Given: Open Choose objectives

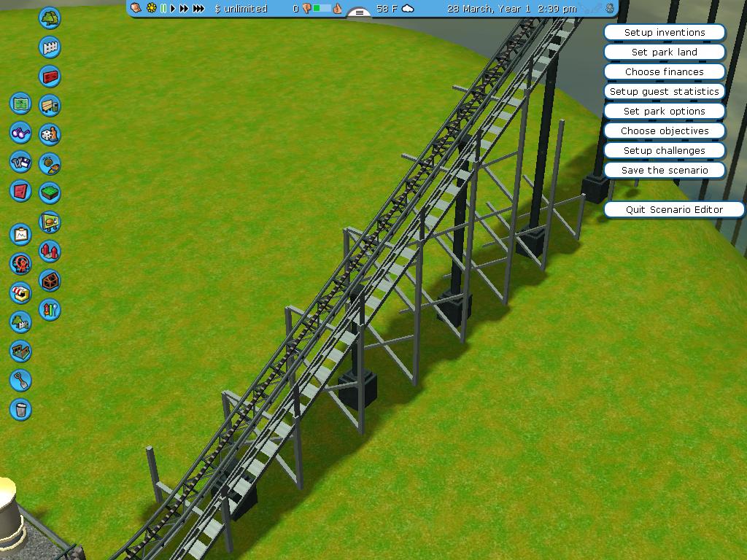Looking at the screenshot, I should click(x=665, y=131).
